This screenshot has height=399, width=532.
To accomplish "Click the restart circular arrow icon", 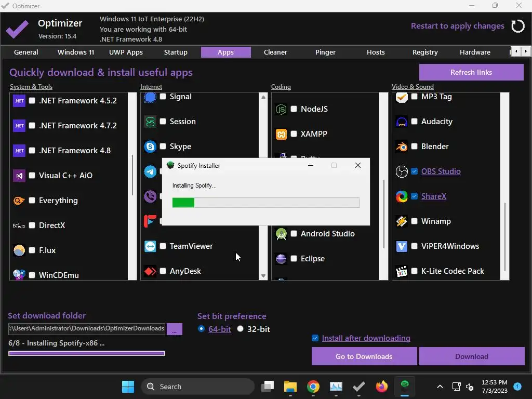I will 518,26.
